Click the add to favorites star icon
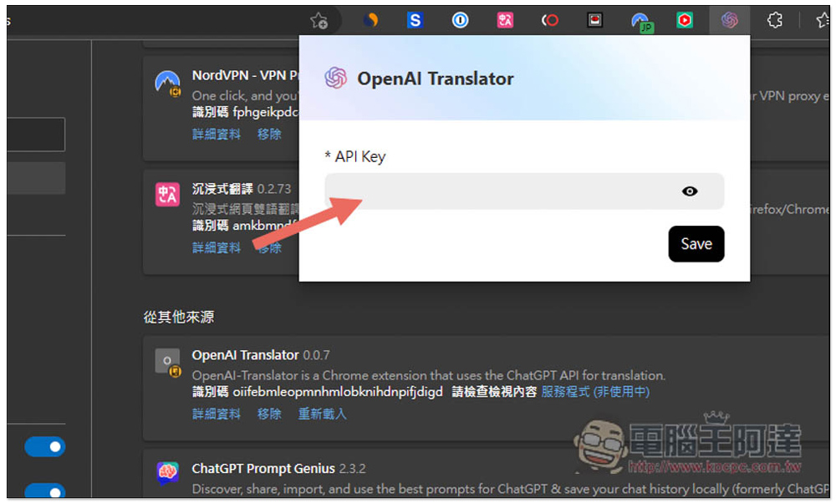This screenshot has height=504, width=836. click(319, 21)
